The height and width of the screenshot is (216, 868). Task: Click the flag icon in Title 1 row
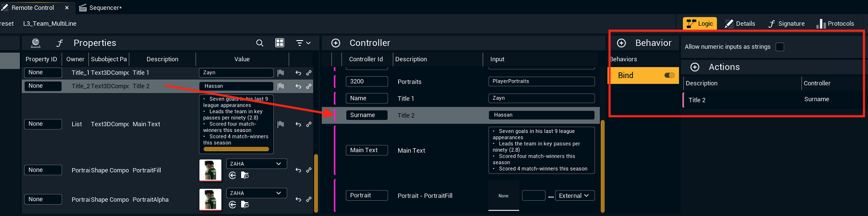[281, 73]
